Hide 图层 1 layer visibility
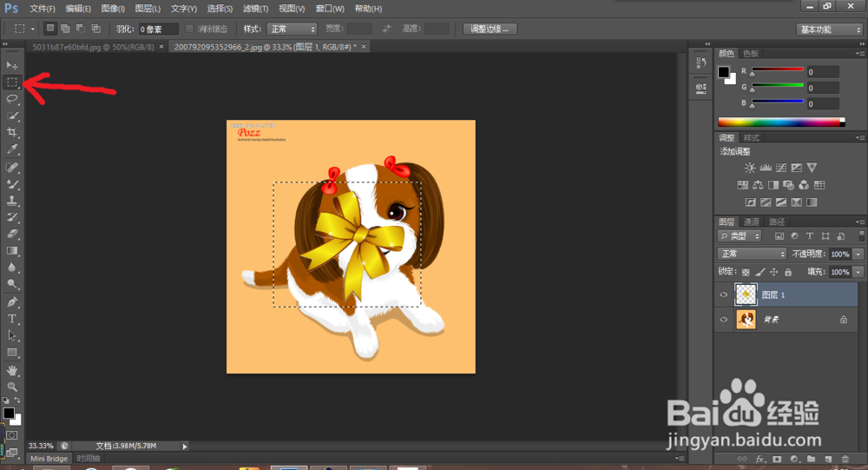This screenshot has width=868, height=470. click(724, 295)
